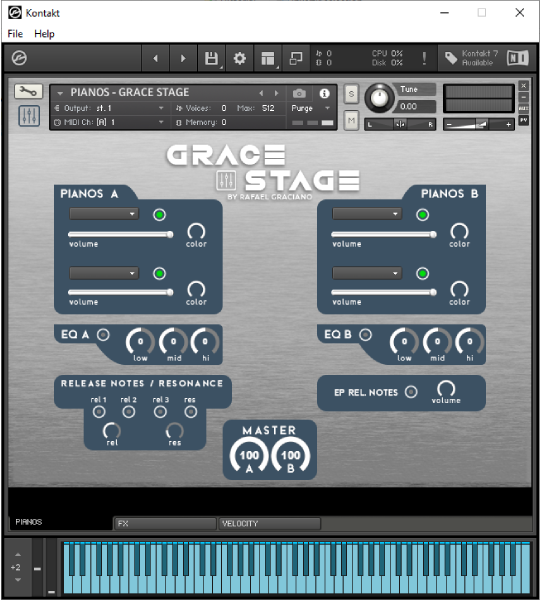Enable EP REL. NOTES toggle
Viewport: 540px width, 600px height.
click(x=411, y=392)
